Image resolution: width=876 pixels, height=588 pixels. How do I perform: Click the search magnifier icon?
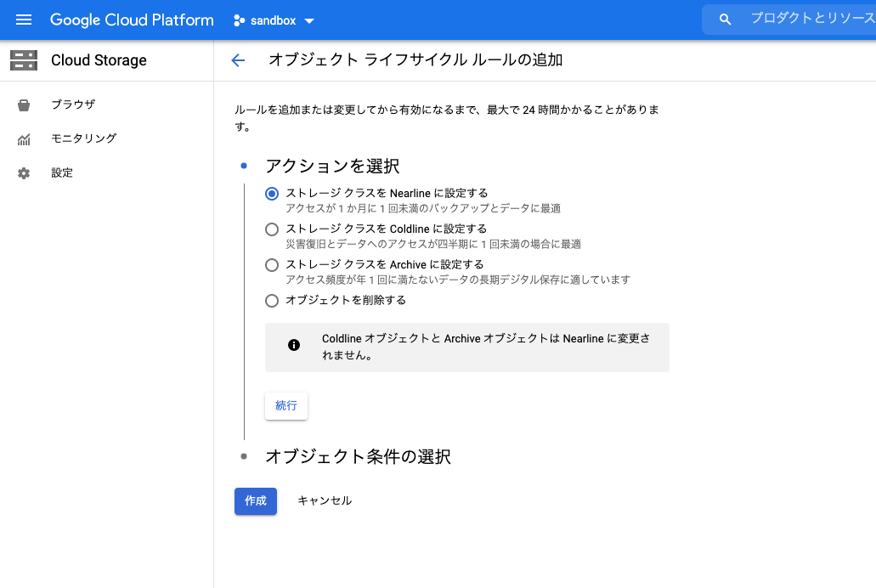pyautogui.click(x=724, y=18)
